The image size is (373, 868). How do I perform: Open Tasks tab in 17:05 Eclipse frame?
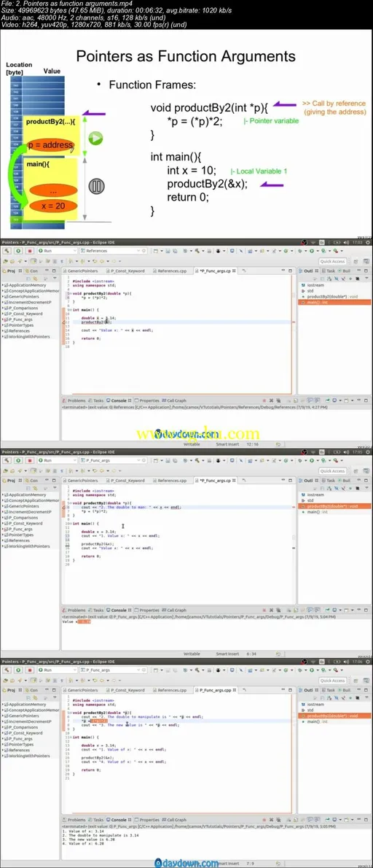click(x=96, y=611)
